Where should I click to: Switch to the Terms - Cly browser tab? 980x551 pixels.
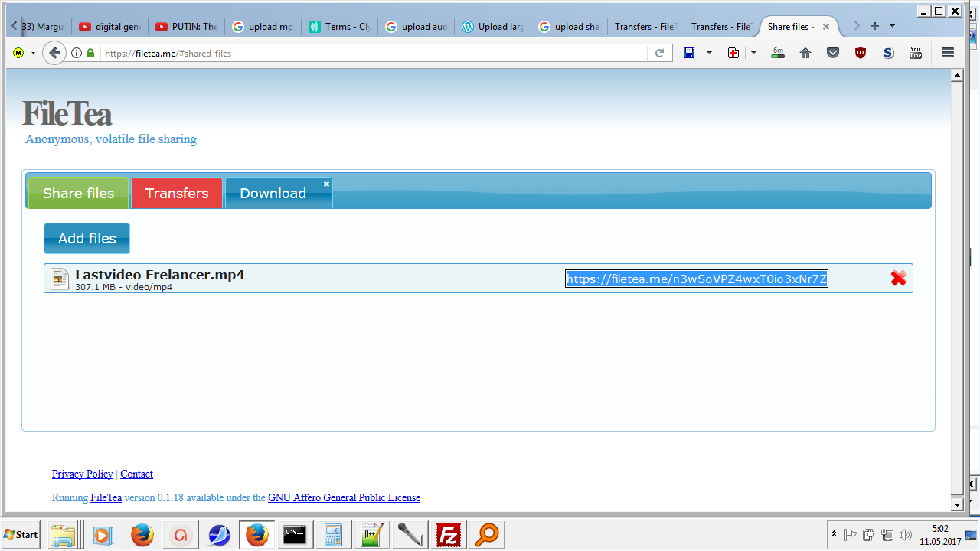[x=340, y=27]
